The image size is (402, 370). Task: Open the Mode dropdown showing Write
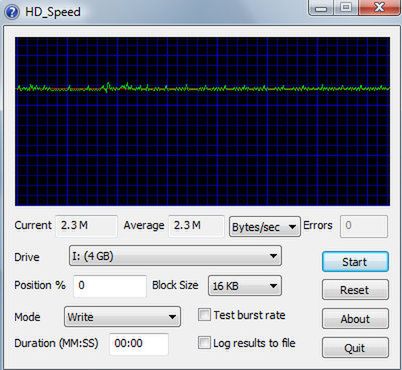click(122, 317)
